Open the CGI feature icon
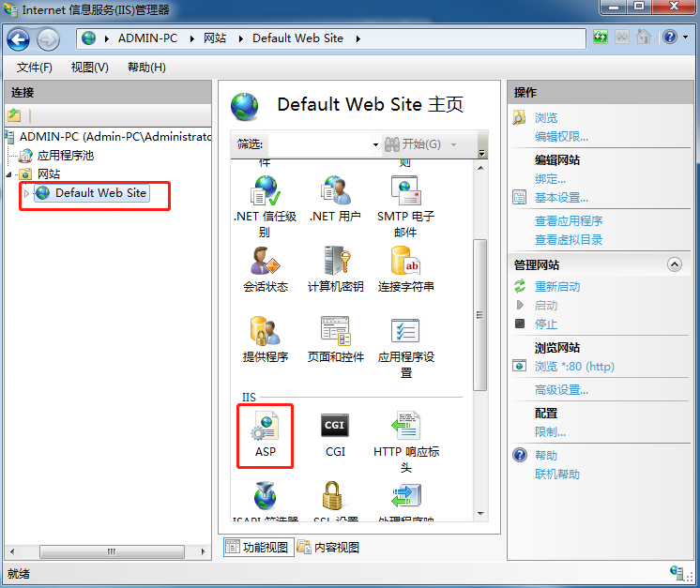 (x=335, y=434)
